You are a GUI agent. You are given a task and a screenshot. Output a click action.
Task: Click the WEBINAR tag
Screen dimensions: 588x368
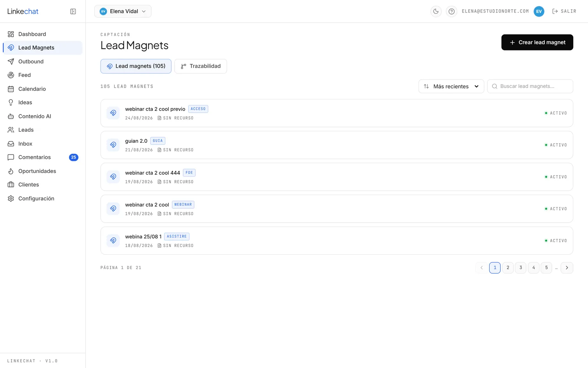(x=183, y=205)
